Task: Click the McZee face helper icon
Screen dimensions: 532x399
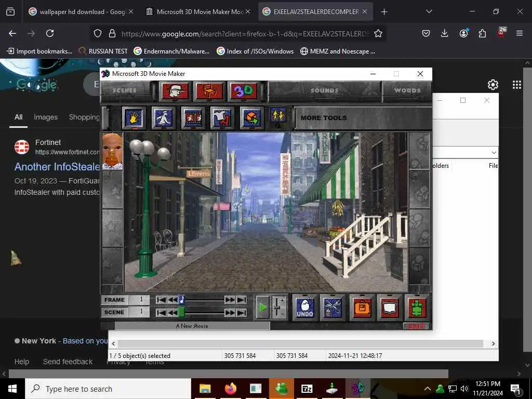Action: [x=112, y=151]
